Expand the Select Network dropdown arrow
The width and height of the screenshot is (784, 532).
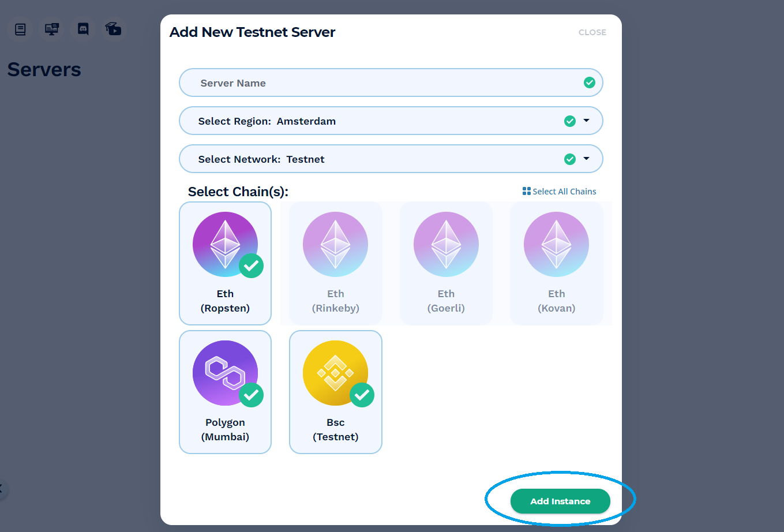click(587, 159)
